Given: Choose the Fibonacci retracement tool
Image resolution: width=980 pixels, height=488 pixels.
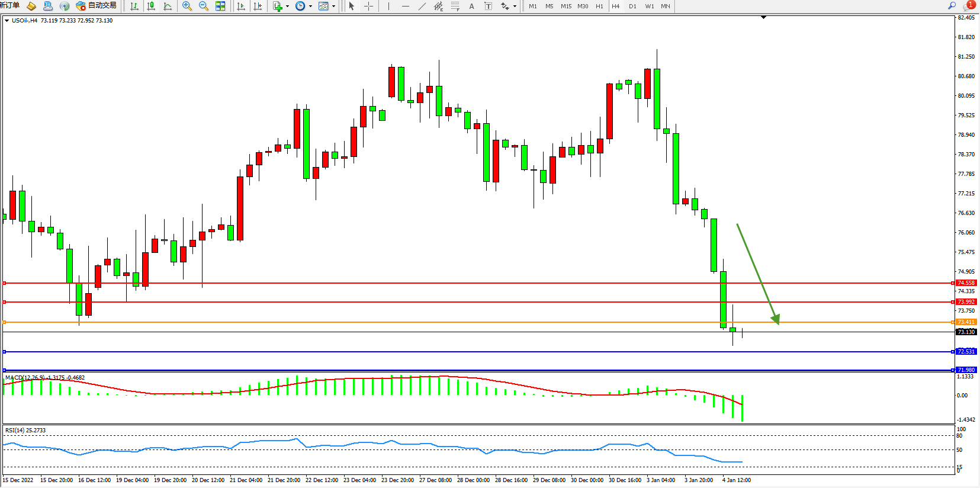Looking at the screenshot, I should [x=455, y=6].
